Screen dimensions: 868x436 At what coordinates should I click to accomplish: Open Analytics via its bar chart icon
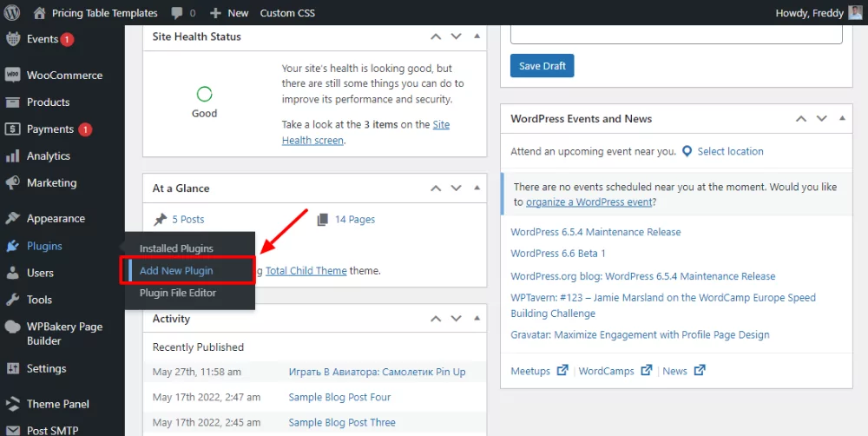click(13, 156)
